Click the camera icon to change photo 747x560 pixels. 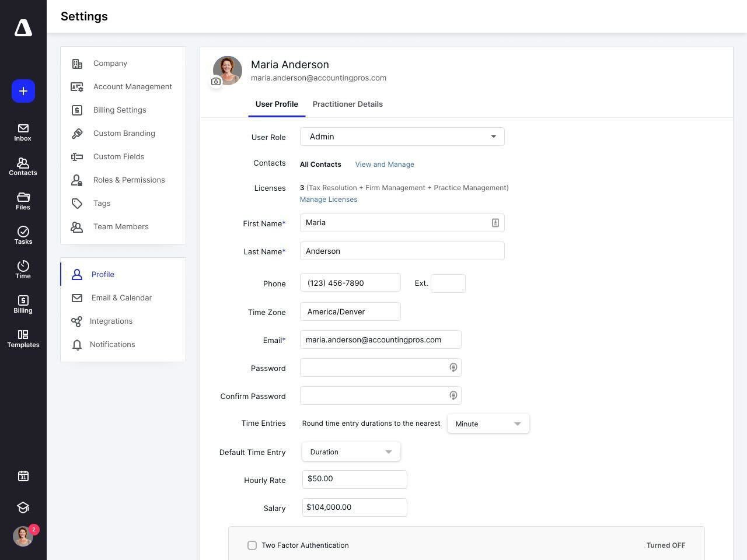216,82
